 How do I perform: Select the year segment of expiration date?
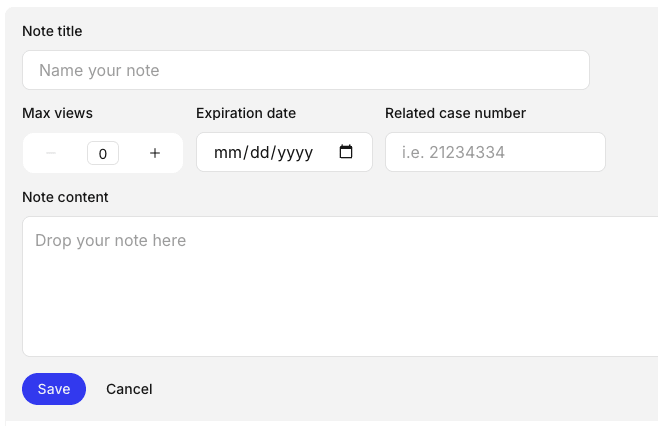click(294, 153)
